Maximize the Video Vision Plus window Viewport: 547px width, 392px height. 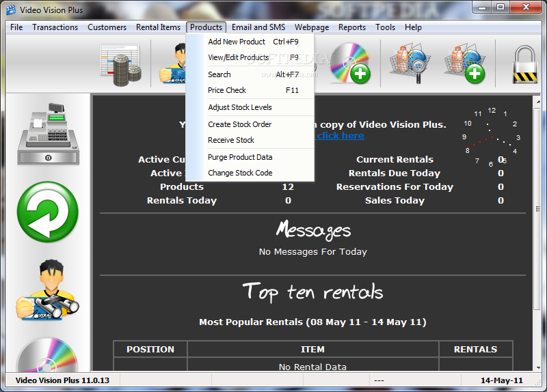point(501,8)
